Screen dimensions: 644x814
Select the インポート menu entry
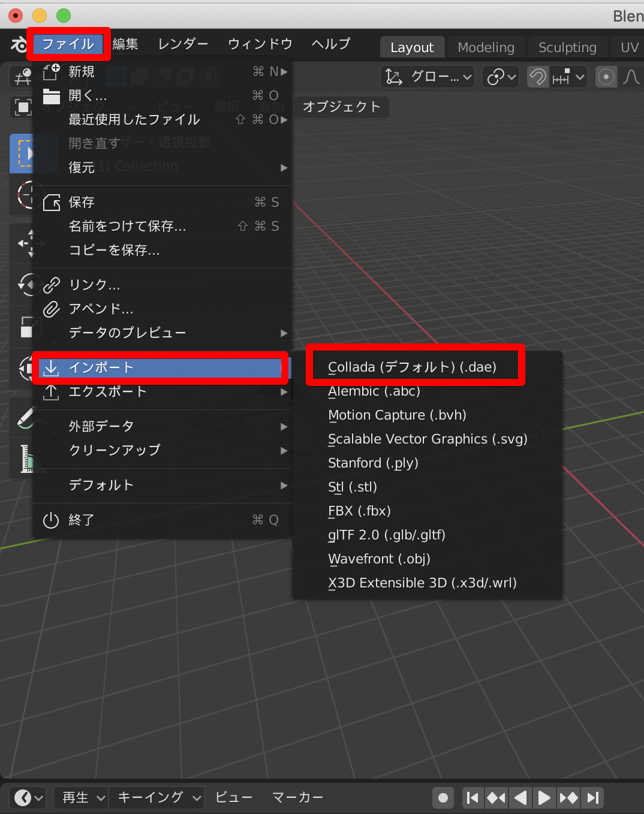pos(162,367)
